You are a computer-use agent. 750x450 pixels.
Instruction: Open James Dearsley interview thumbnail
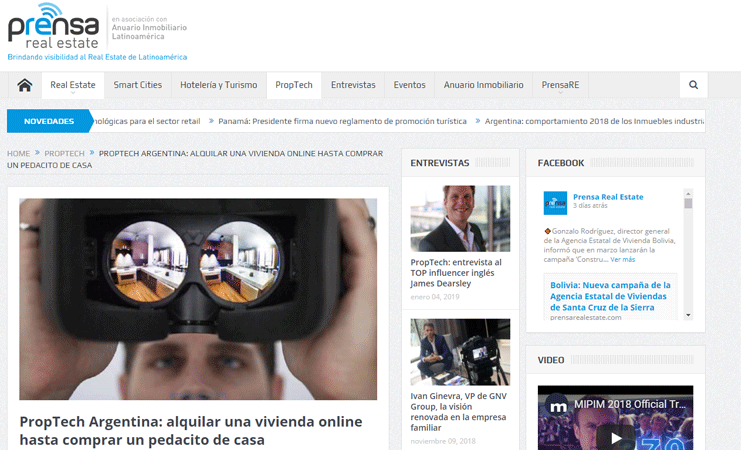coord(460,218)
